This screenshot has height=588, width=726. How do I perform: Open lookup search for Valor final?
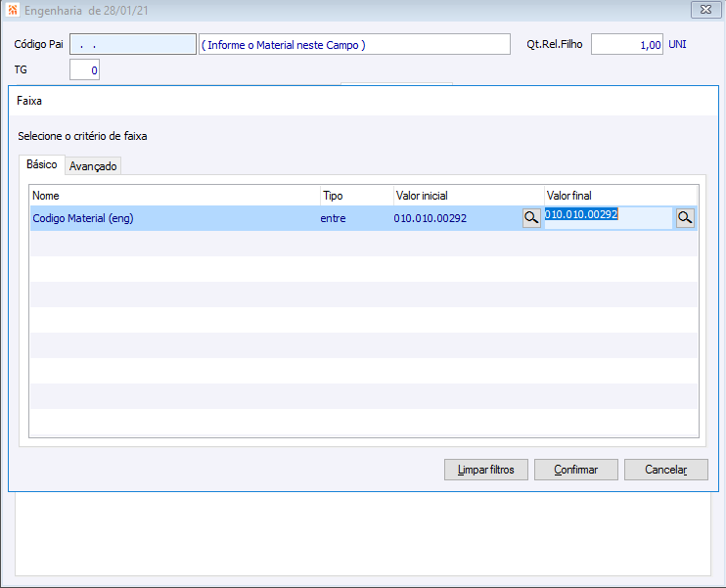[685, 217]
